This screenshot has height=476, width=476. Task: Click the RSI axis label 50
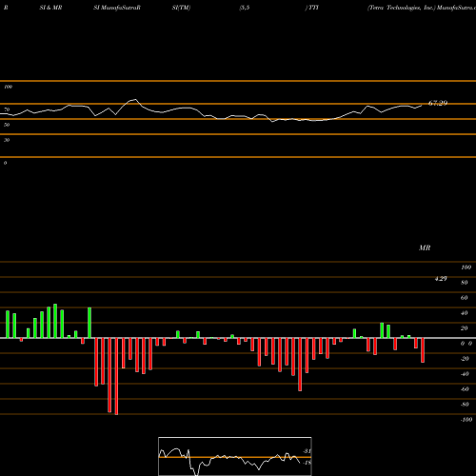7,125
